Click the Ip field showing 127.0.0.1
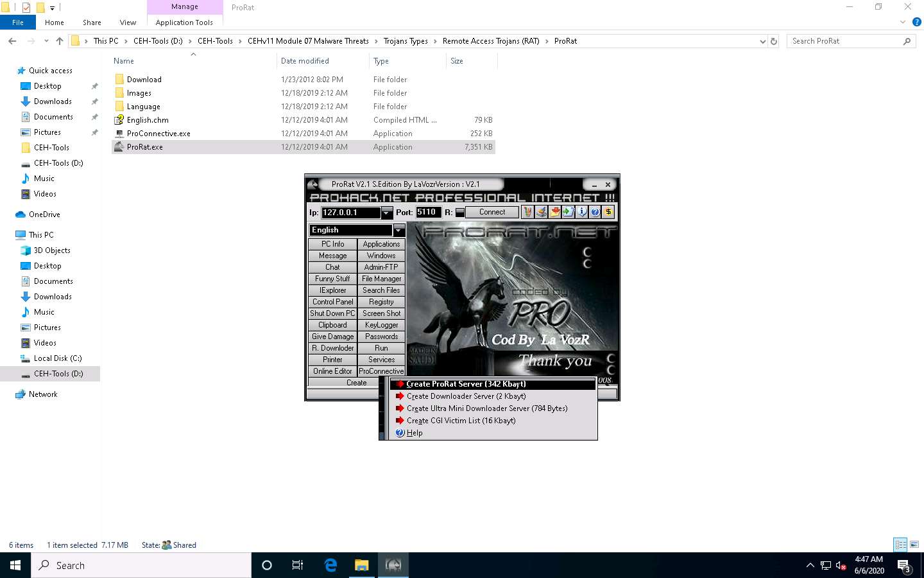 [351, 213]
